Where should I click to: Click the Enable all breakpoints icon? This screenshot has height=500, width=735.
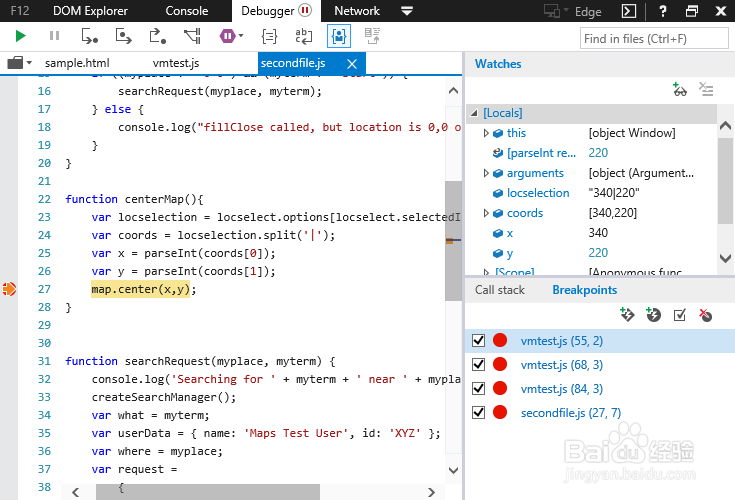click(680, 315)
